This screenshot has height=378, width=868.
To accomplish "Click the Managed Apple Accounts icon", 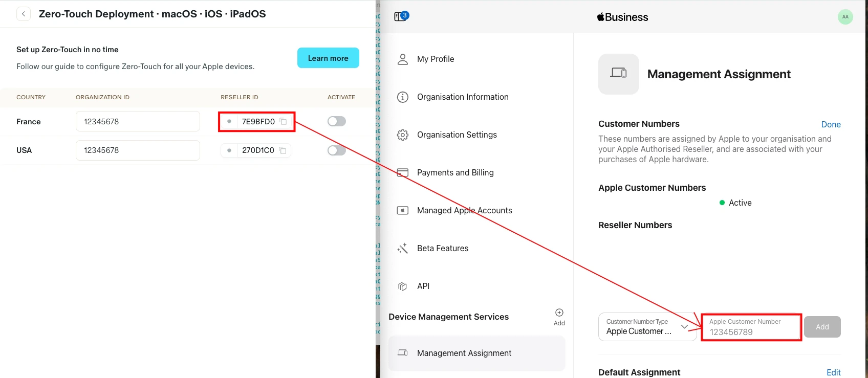I will [403, 211].
